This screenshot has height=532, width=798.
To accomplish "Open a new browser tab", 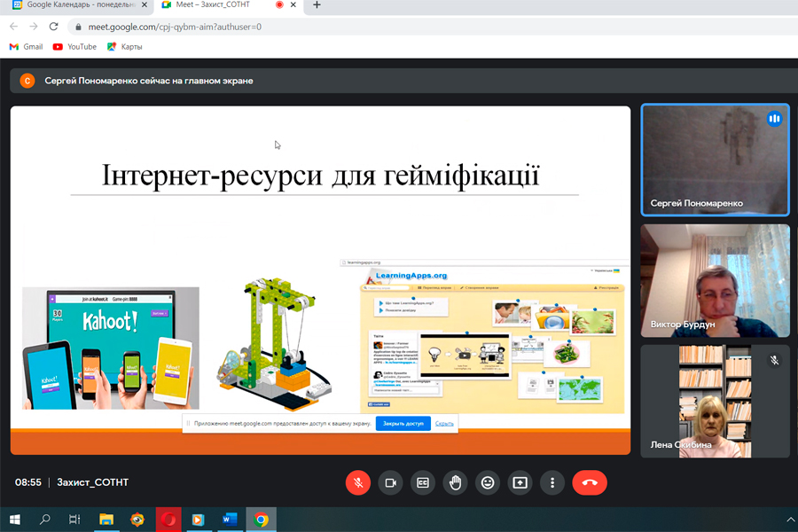I will (x=317, y=5).
